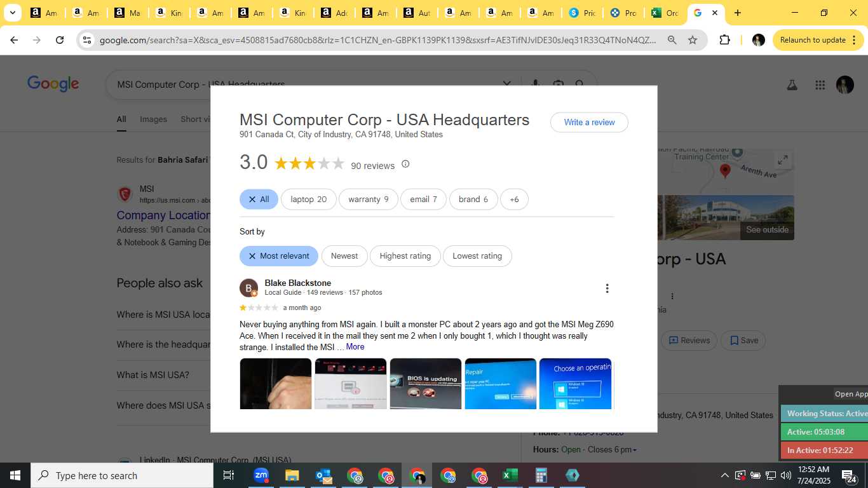Click the Google logo
868x488 pixels.
[x=53, y=84]
